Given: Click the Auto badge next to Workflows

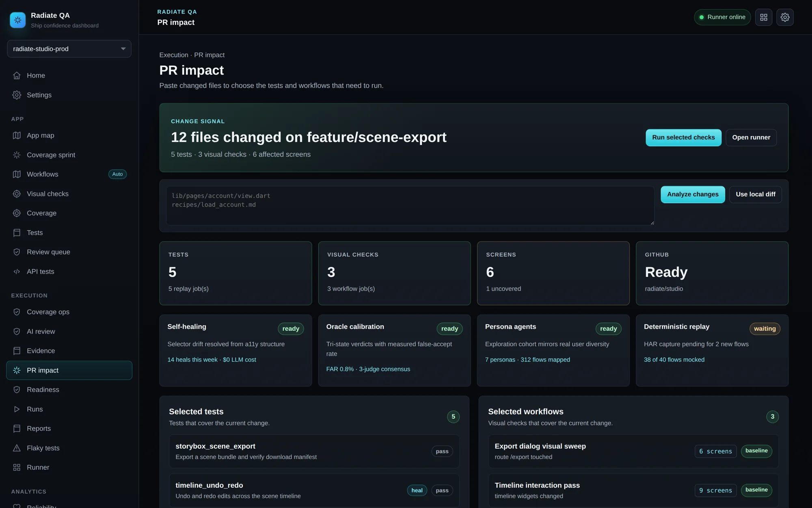Looking at the screenshot, I should (x=117, y=174).
